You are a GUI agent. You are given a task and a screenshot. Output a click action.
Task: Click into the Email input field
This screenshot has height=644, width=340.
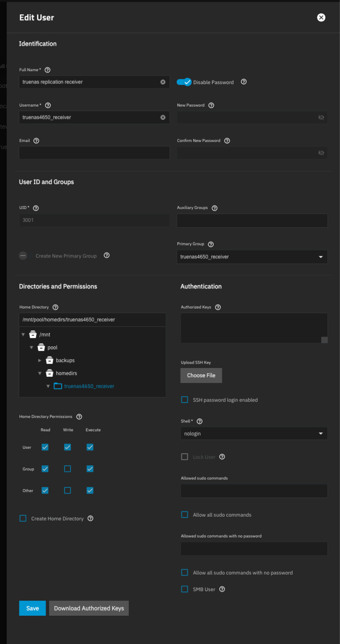(94, 153)
